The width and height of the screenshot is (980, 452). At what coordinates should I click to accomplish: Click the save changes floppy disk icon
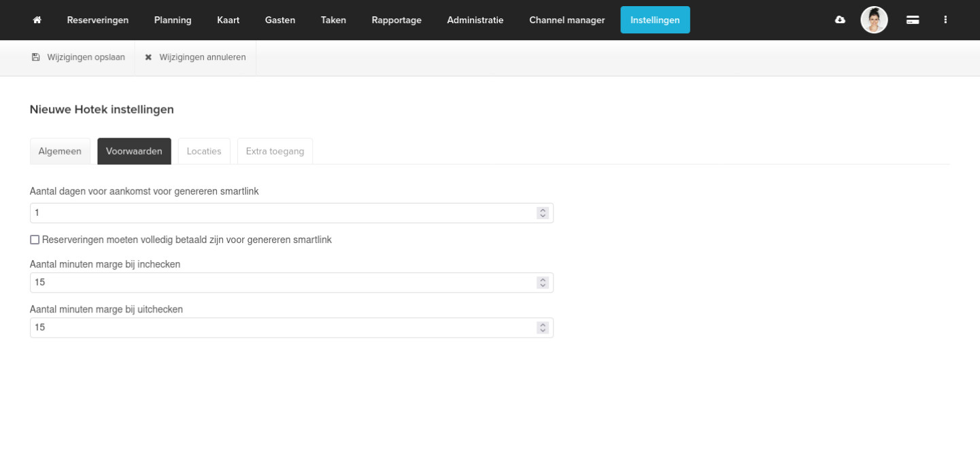click(36, 57)
